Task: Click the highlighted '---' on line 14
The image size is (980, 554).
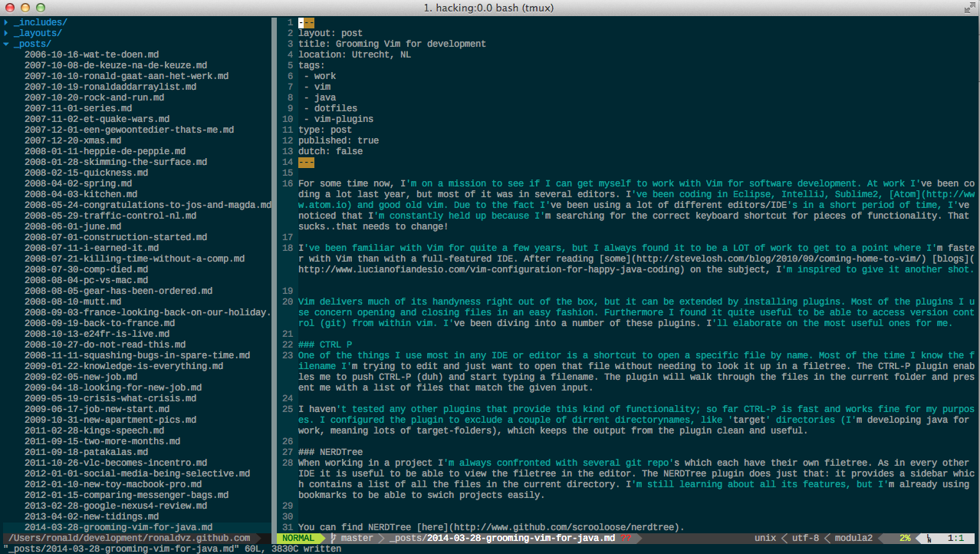Action: point(306,162)
